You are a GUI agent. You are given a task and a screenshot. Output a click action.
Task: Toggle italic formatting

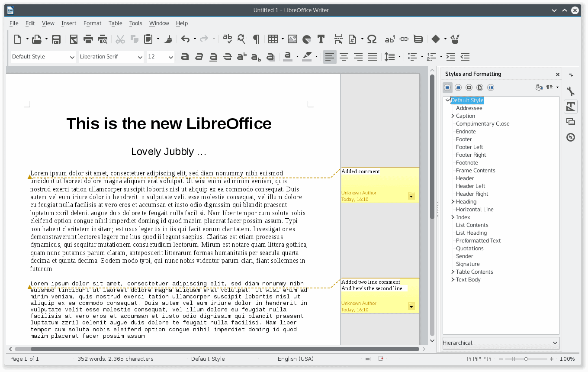click(x=199, y=57)
